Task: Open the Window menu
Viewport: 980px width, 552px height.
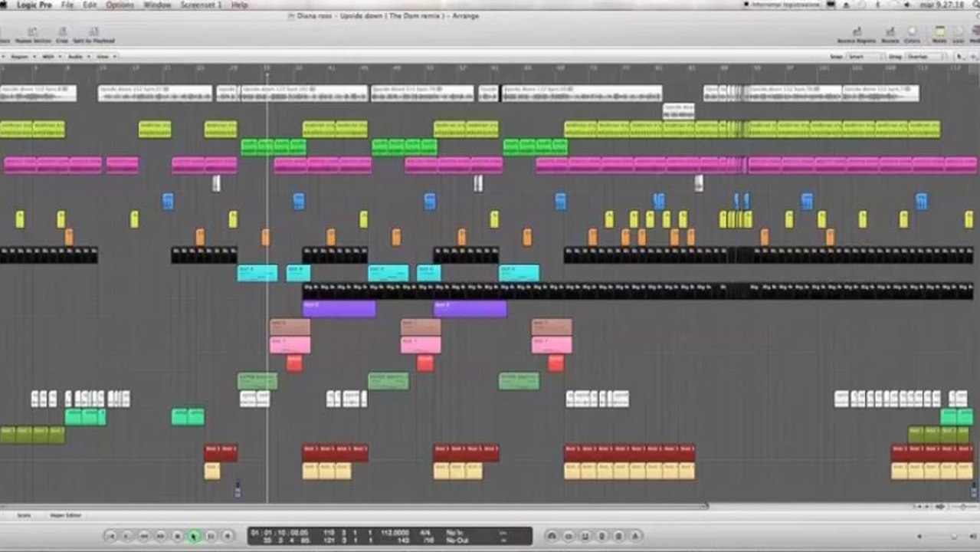Action: [157, 5]
